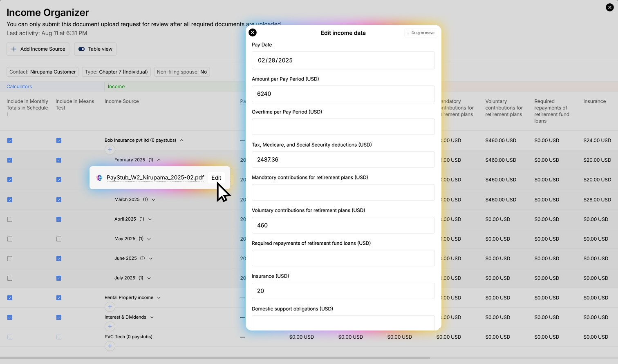This screenshot has height=364, width=618.
Task: Expand the March 2025 paystub row
Action: pyautogui.click(x=154, y=200)
